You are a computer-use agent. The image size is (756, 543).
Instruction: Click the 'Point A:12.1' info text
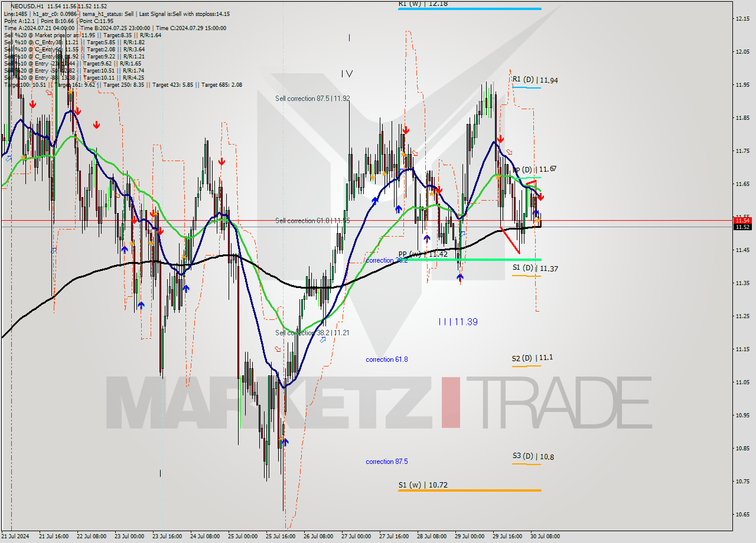[x=19, y=21]
